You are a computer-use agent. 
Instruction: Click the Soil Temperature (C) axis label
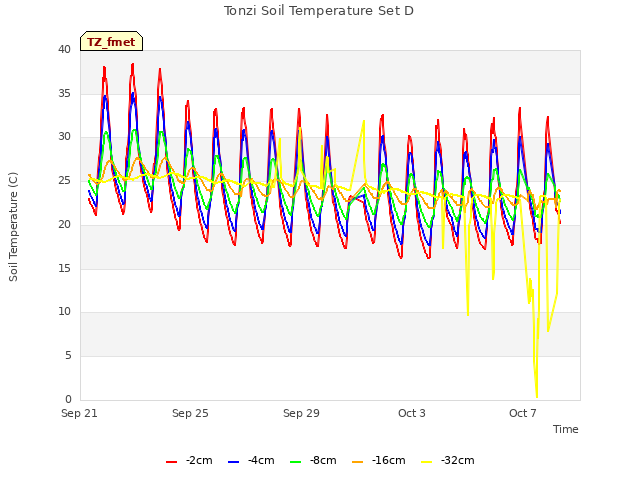click(x=13, y=227)
